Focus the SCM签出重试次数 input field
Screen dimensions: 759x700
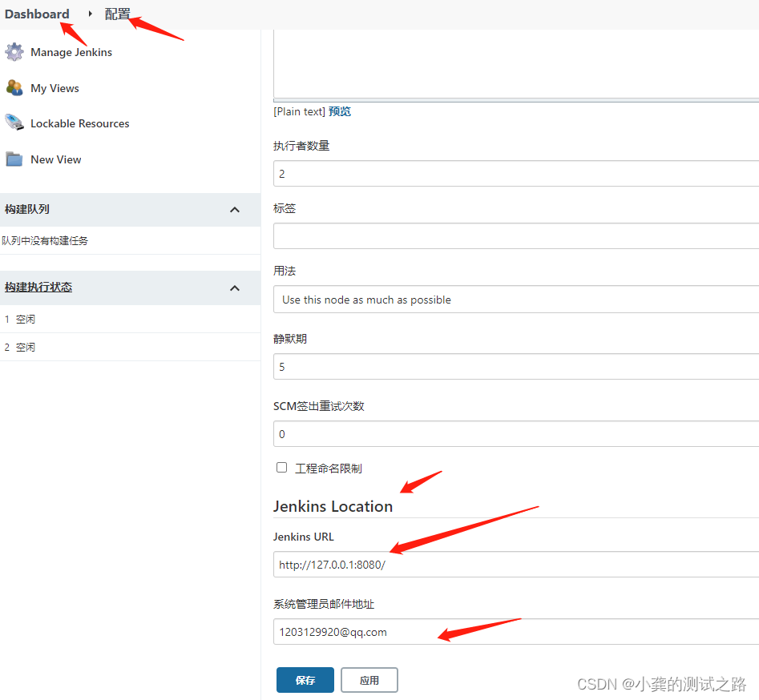click(516, 434)
